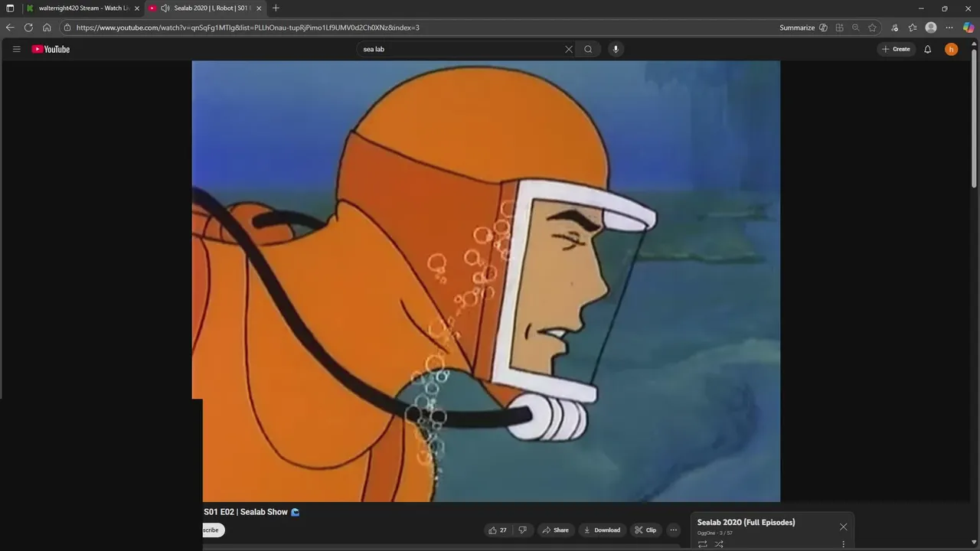Open the tab actions menu icon
The width and height of the screenshot is (980, 551).
[10, 8]
